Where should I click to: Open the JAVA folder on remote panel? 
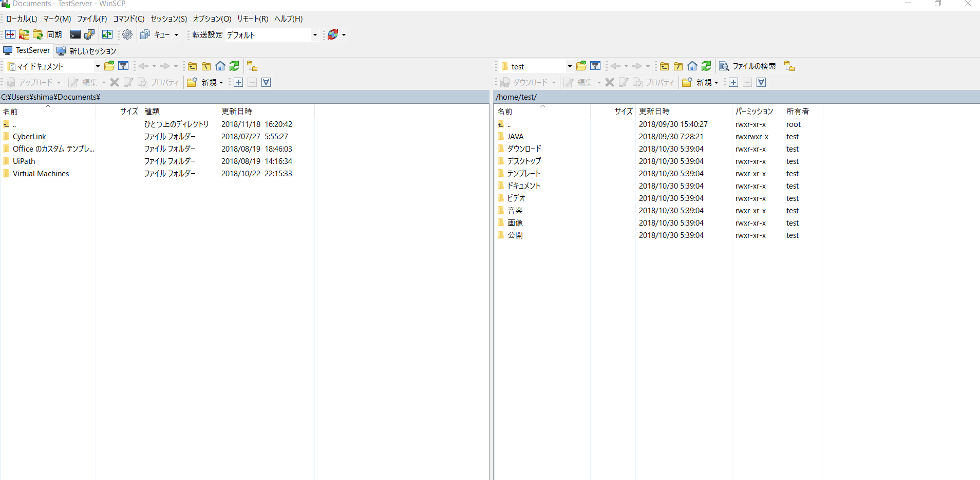tap(516, 136)
